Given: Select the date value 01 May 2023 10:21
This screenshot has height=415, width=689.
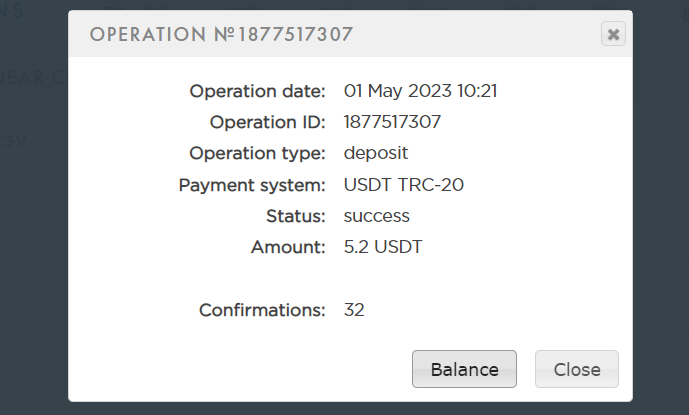Looking at the screenshot, I should pyautogui.click(x=421, y=91).
